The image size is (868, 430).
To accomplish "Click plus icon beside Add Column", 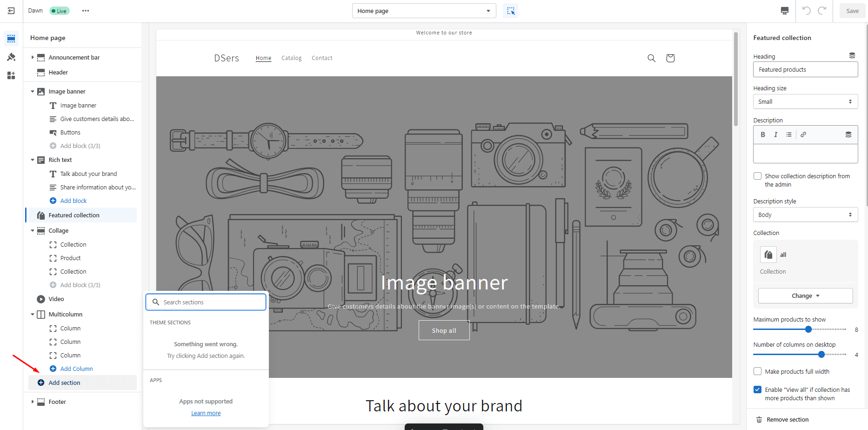I will (x=53, y=369).
